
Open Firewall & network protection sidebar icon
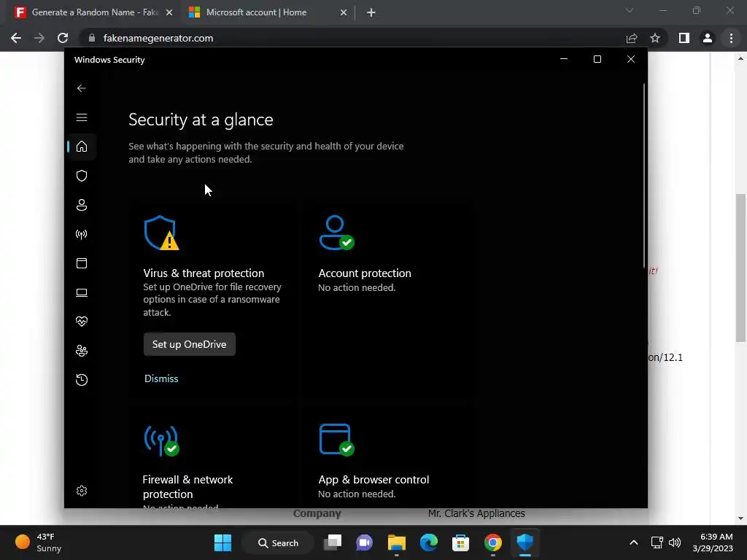point(82,234)
